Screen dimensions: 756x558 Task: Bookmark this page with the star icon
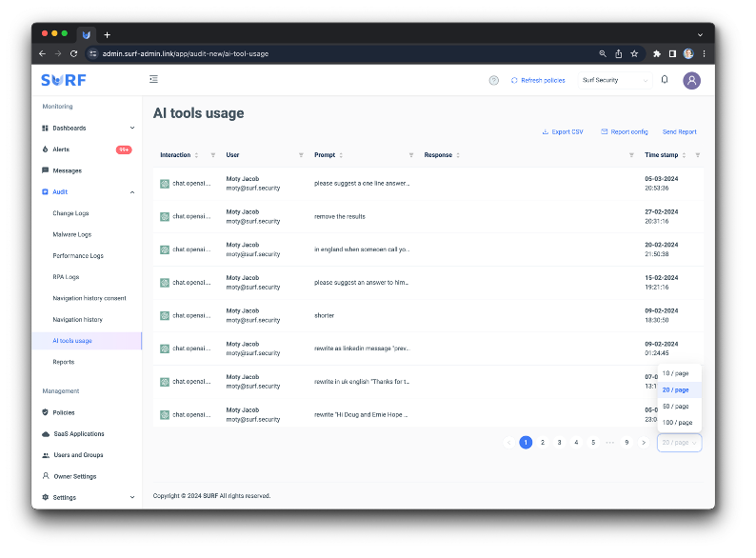pos(634,53)
